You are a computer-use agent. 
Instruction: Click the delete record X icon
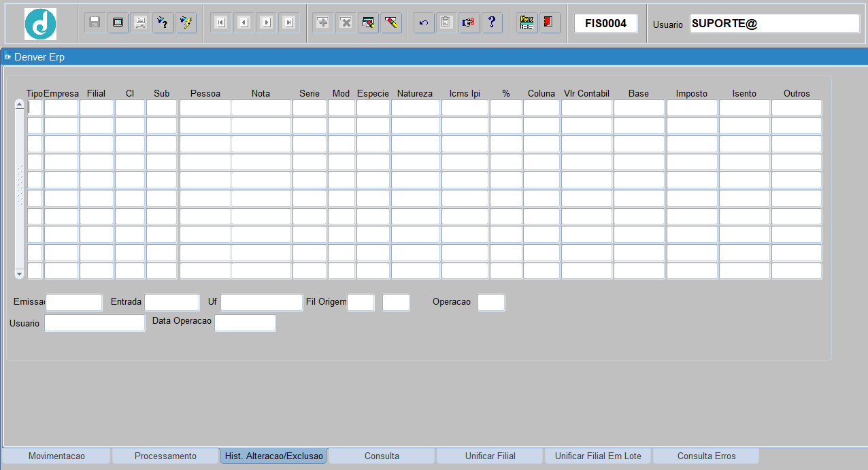(x=346, y=22)
